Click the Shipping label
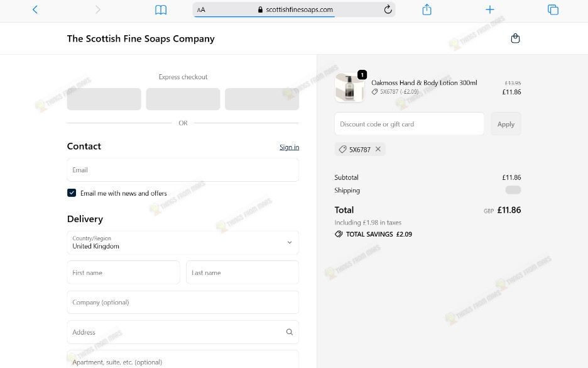 tap(347, 191)
